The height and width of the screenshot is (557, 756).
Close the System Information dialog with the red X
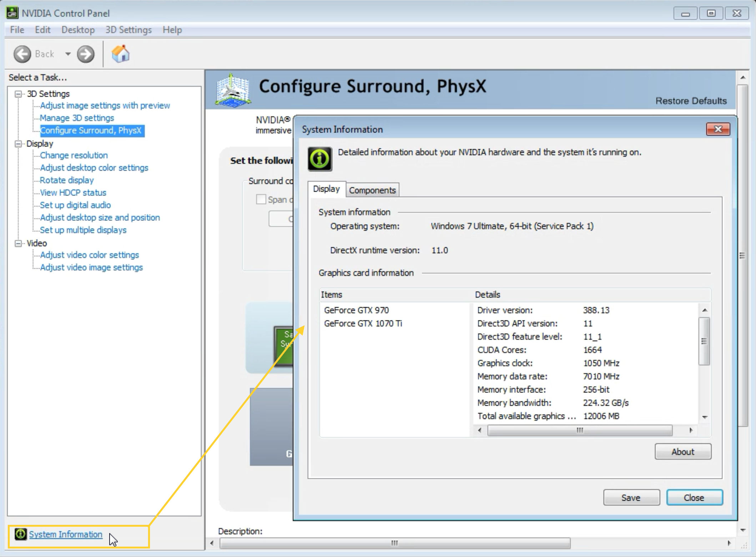point(718,129)
